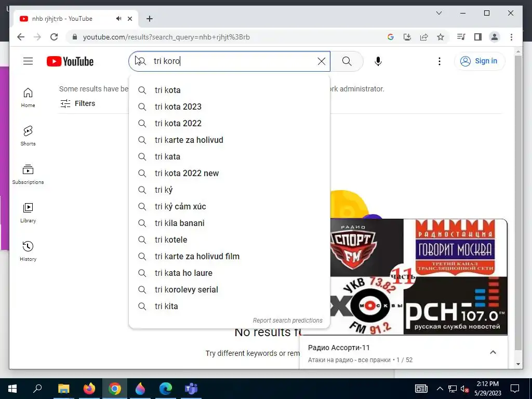The width and height of the screenshot is (532, 399).
Task: Select suggestion 'tri kota'
Action: point(229,90)
